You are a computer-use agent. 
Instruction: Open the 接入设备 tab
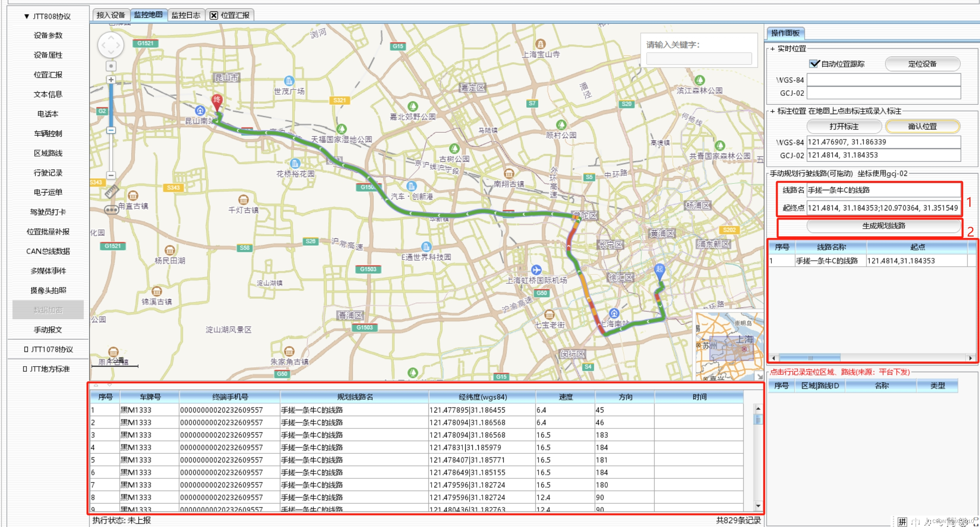[x=110, y=15]
